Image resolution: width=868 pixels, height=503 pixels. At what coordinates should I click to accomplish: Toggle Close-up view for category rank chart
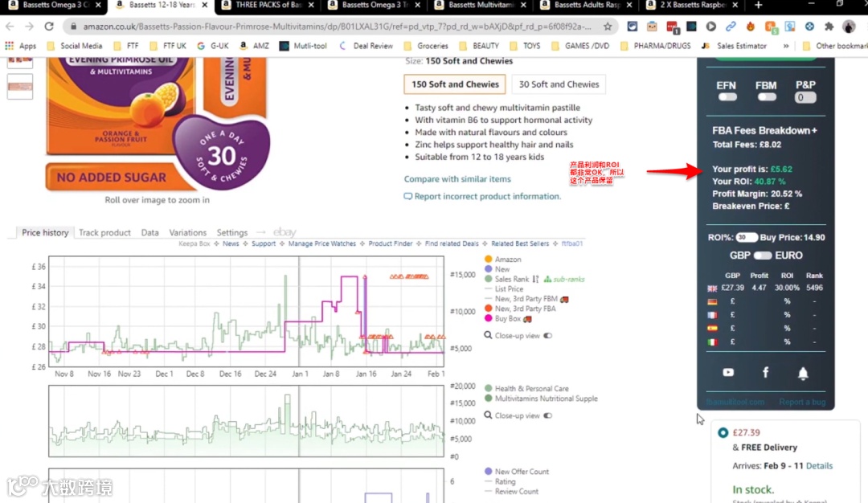point(547,415)
